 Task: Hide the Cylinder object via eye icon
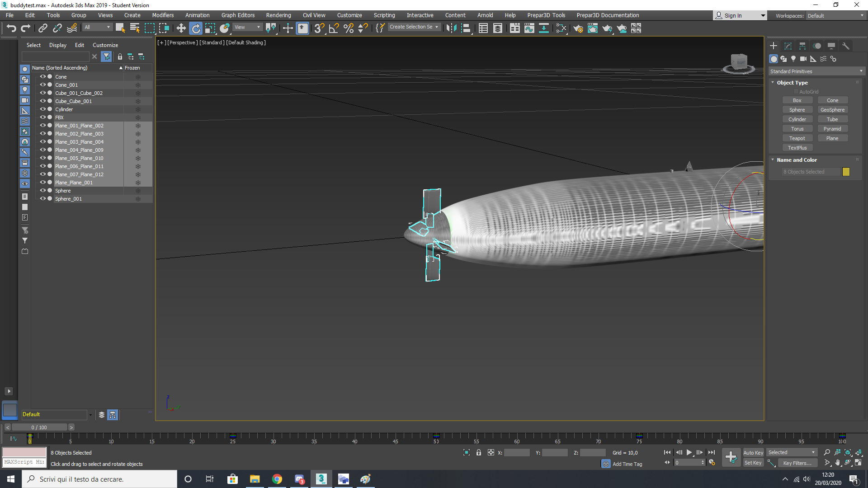click(43, 109)
